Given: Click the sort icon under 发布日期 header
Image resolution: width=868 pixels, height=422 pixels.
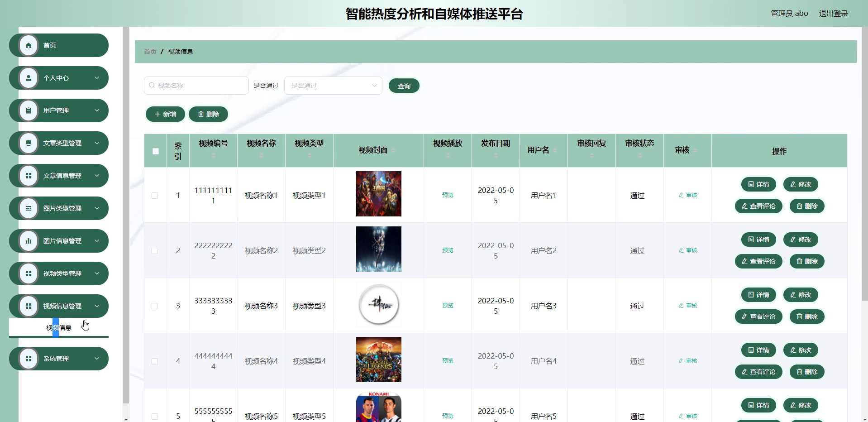Looking at the screenshot, I should point(496,155).
